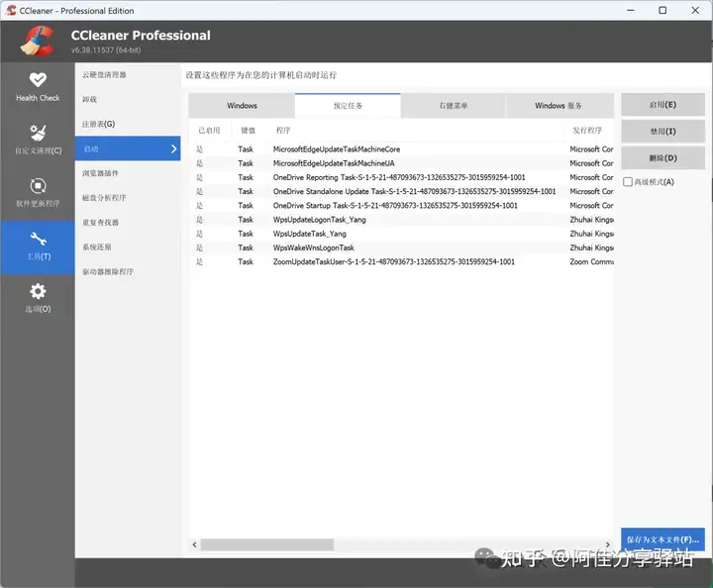Screen dimensions: 713x588
Task: Click the Zoom Commu publisher cell
Action: pyautogui.click(x=591, y=261)
